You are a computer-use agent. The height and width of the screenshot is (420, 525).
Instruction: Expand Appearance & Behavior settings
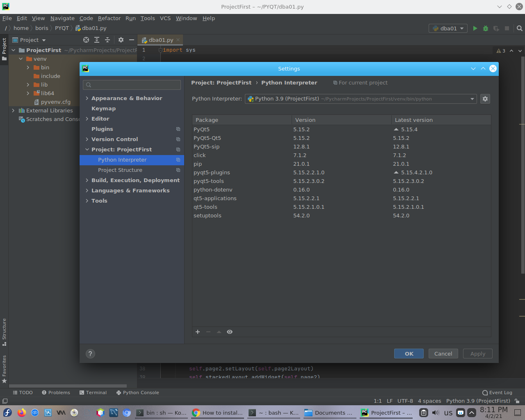(87, 98)
